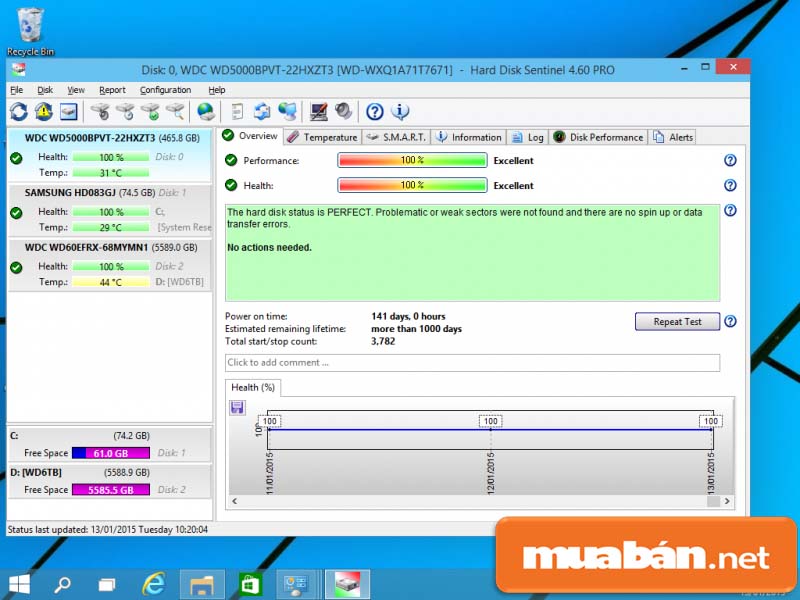Open File Explorer from the taskbar
Screen dimensions: 800x600
pos(202,584)
